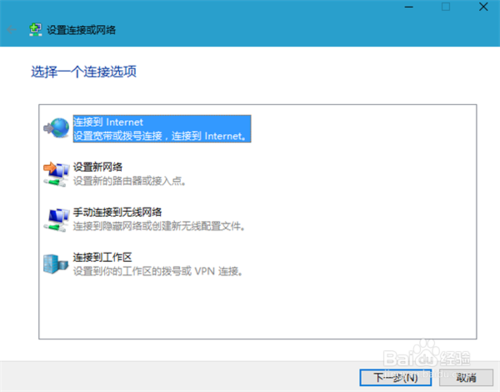Click description 设置宽带或拨号连接 in the highlighted item
The height and width of the screenshot is (392, 500).
click(118, 136)
